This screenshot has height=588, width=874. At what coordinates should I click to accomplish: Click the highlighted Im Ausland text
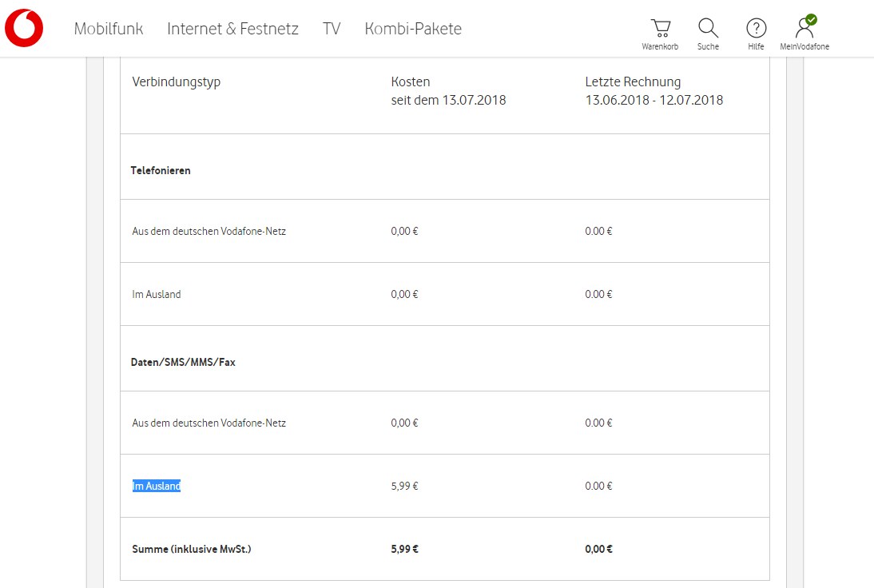pos(157,486)
